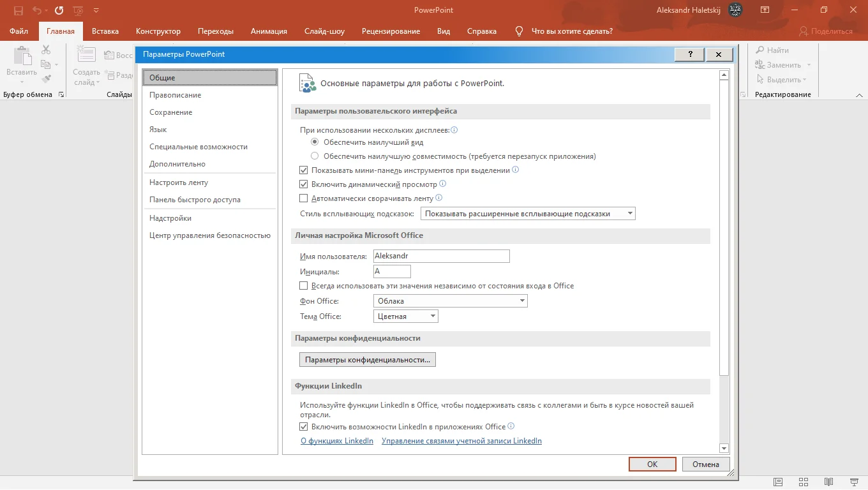Click the Отмена button

click(706, 464)
